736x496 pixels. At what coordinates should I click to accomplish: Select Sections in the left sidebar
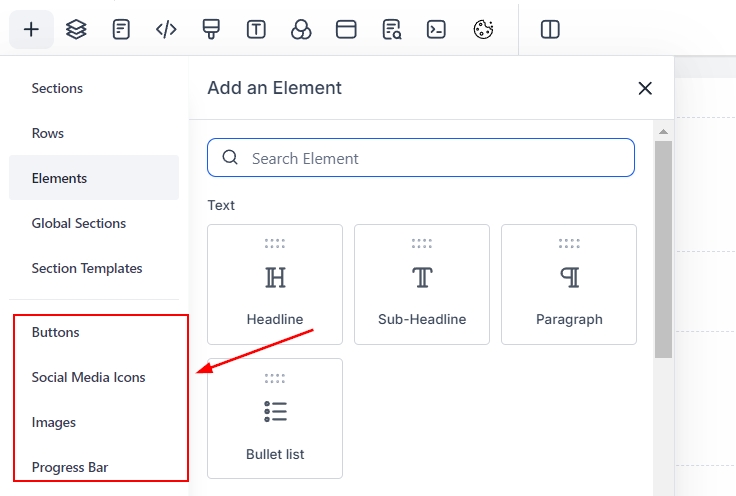57,88
